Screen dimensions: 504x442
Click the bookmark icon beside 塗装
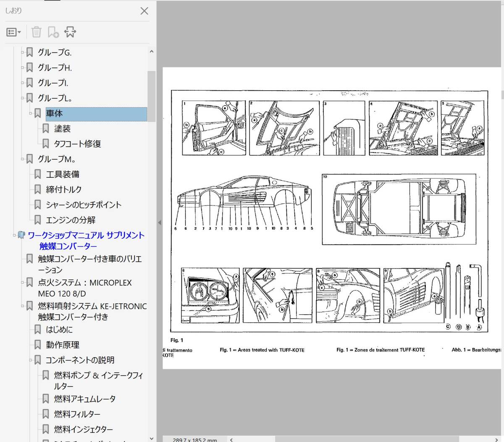(x=46, y=129)
